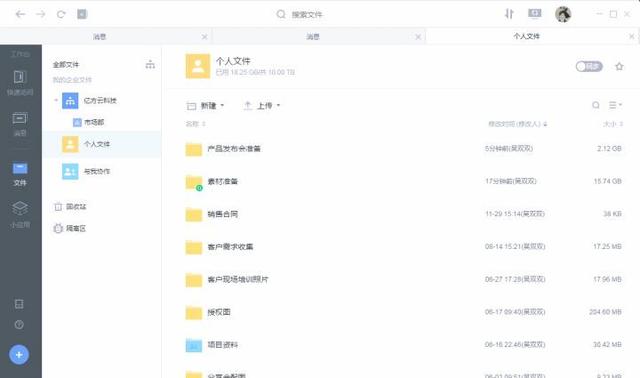The width and height of the screenshot is (640, 378).
Task: Open the 回收站 recycle bin
Action: pos(70,207)
